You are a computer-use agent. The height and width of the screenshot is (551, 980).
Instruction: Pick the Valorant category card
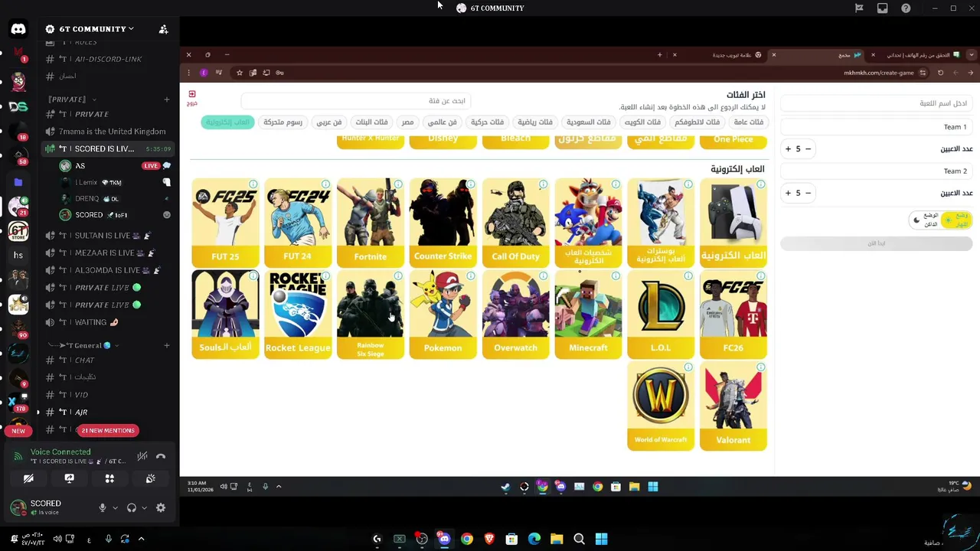pyautogui.click(x=733, y=406)
